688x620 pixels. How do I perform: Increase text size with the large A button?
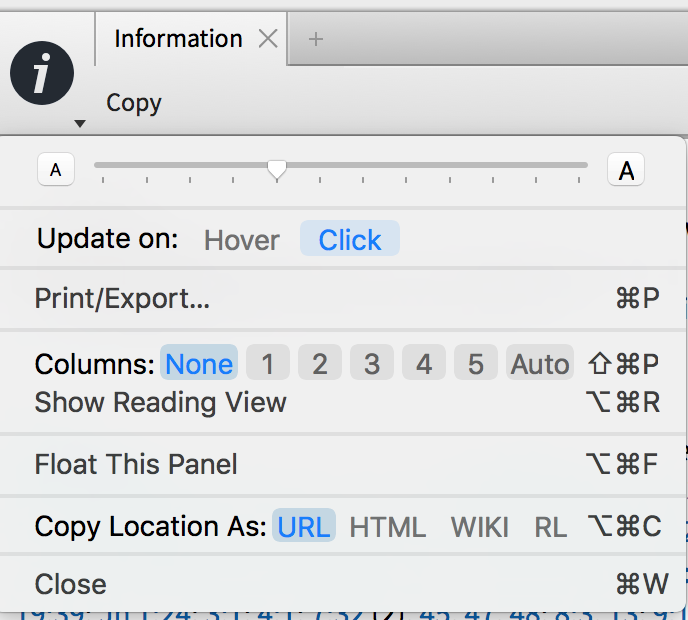[x=626, y=169]
